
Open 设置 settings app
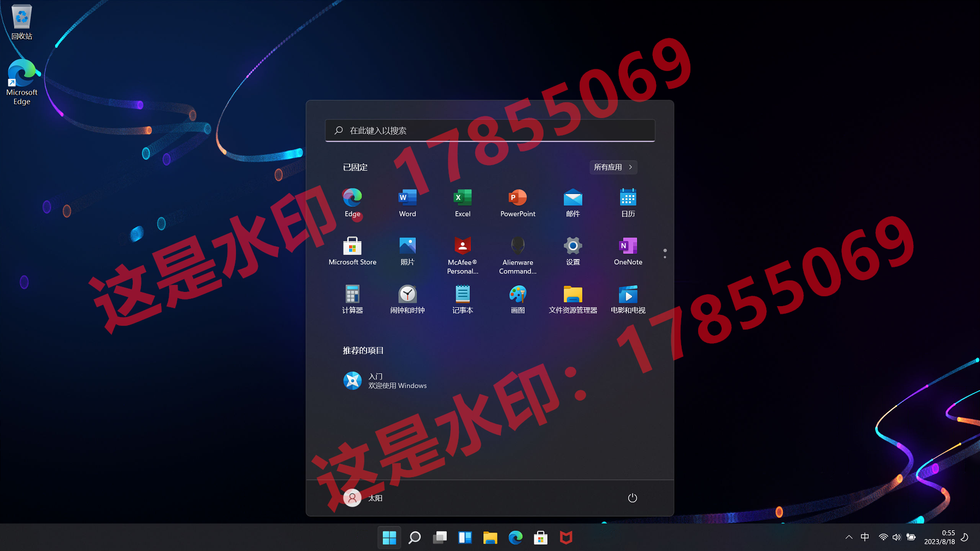(x=573, y=251)
